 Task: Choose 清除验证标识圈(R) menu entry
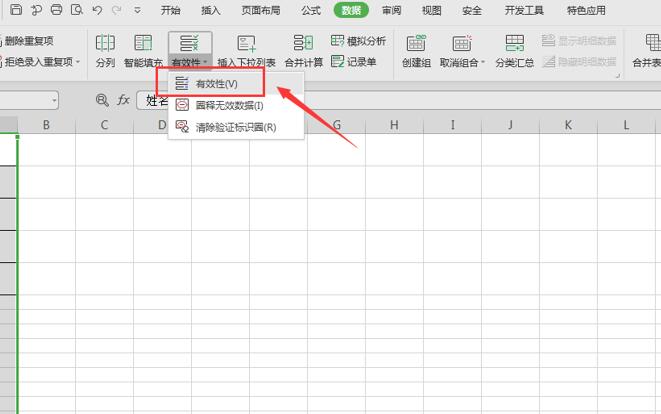click(x=236, y=127)
